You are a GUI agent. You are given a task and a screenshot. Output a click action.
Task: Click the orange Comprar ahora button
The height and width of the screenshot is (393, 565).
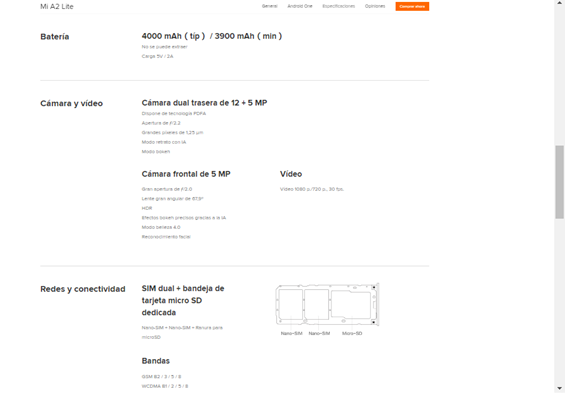(x=412, y=6)
